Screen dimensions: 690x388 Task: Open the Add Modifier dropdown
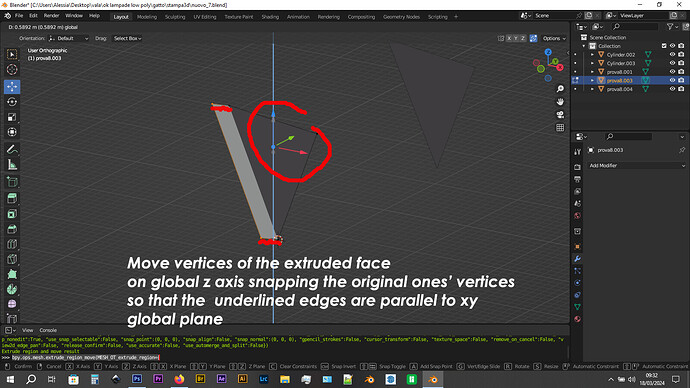(637, 165)
